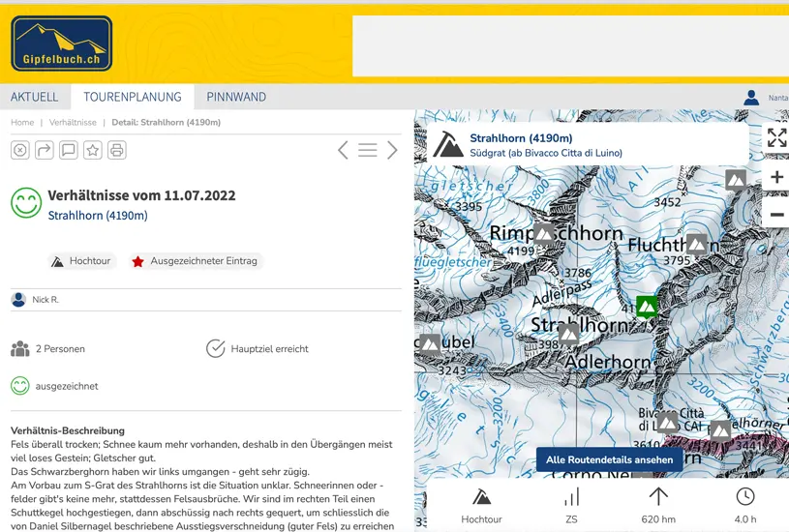Share this entry via arrow icon
The width and height of the screenshot is (789, 532).
[45, 150]
